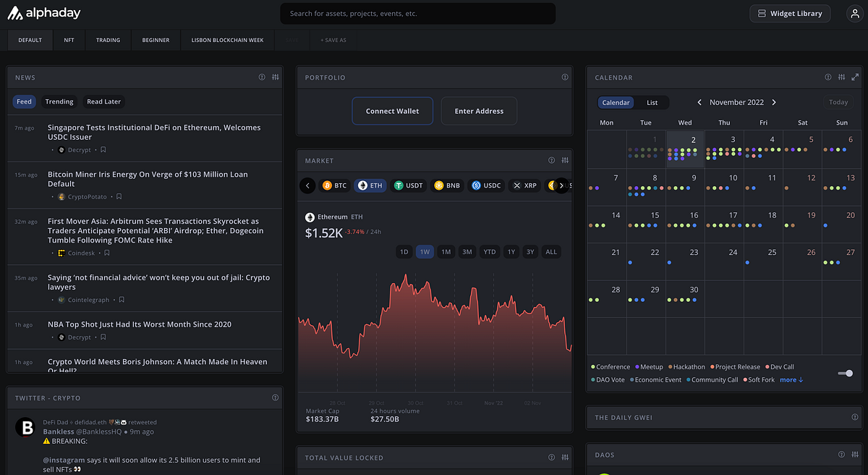Open Calendar widget settings sliders icon
Viewport: 868px width, 475px height.
tap(841, 77)
